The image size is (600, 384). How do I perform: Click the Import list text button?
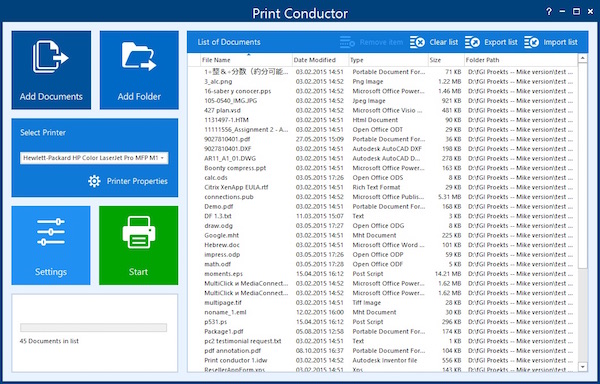coord(560,42)
